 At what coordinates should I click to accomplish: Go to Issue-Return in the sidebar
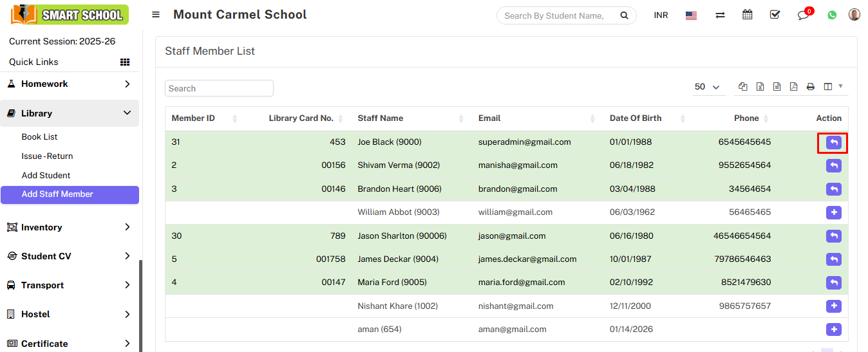(47, 156)
